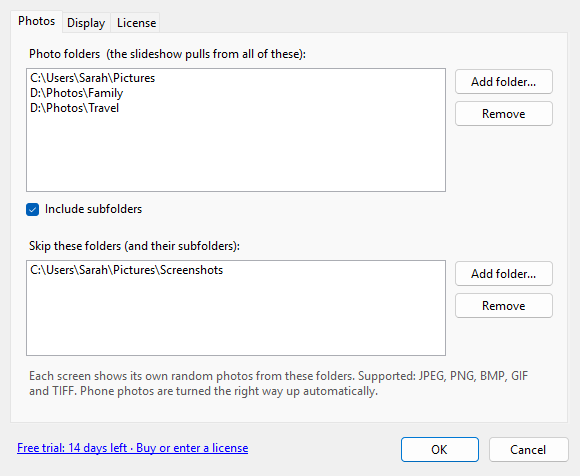580x476 pixels.
Task: Open the Display tab
Action: pyautogui.click(x=86, y=23)
